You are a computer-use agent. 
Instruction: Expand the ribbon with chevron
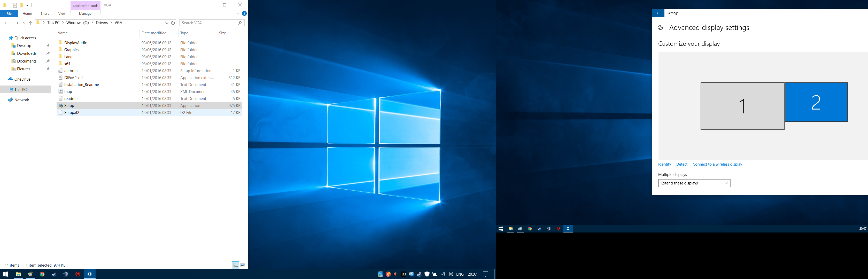pyautogui.click(x=238, y=13)
